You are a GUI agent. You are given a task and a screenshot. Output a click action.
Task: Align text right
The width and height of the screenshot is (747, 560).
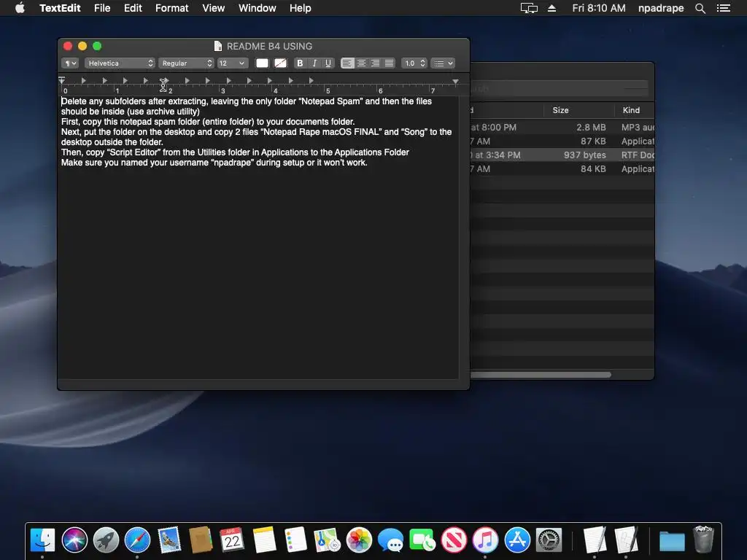(x=376, y=63)
